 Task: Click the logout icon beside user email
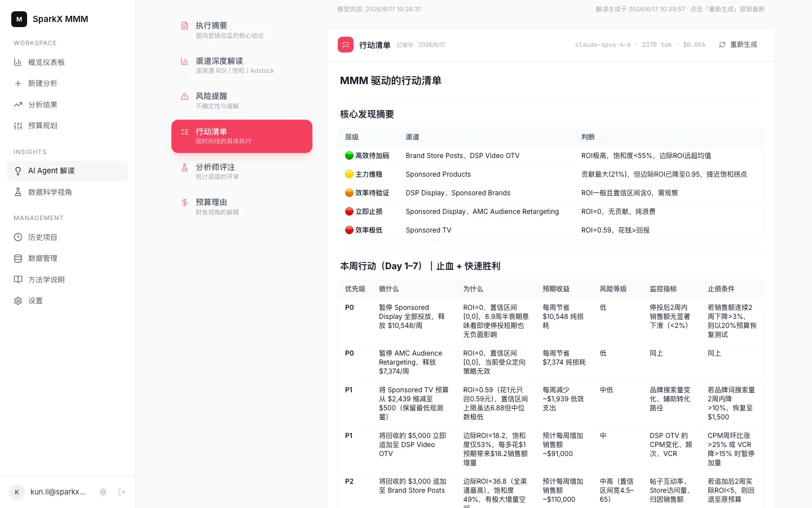tap(122, 492)
